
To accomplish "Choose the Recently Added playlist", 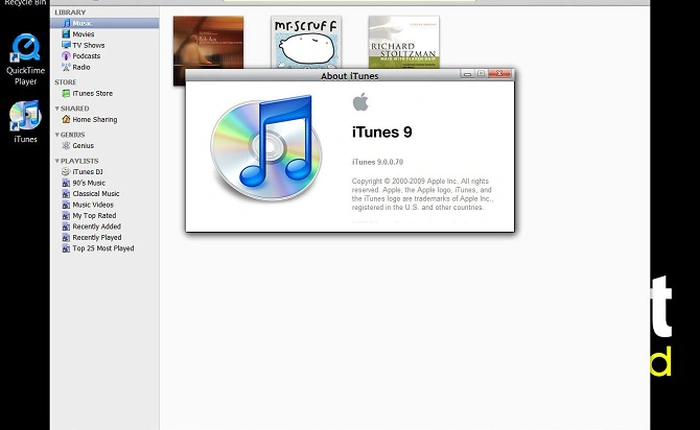I will [x=96, y=226].
